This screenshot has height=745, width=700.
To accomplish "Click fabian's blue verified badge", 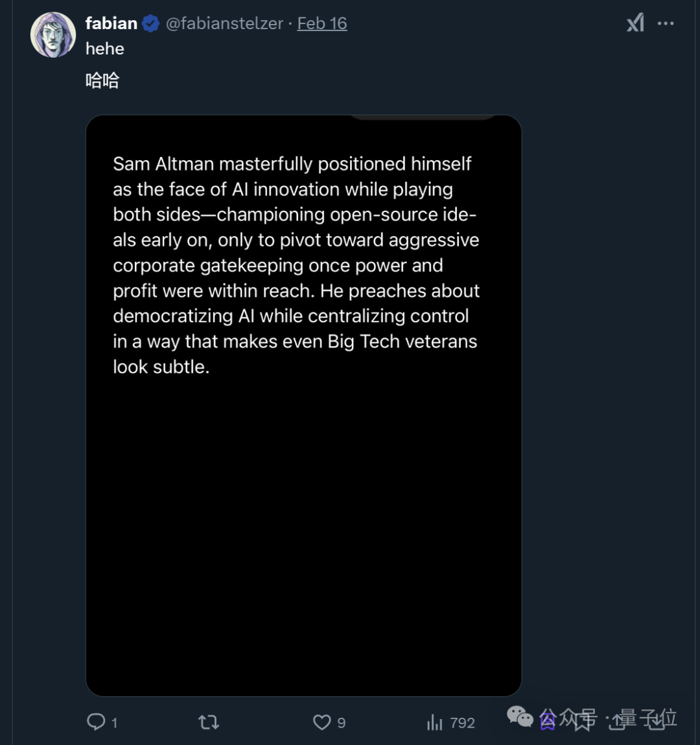I will click(150, 23).
